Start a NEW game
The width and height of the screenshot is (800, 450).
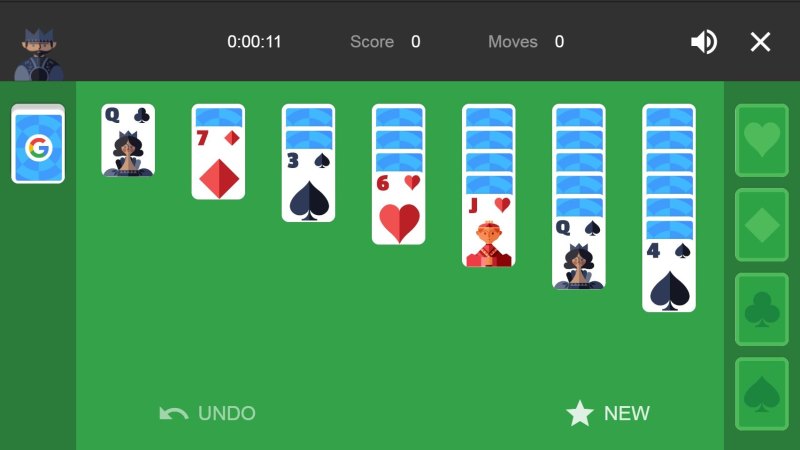(608, 413)
